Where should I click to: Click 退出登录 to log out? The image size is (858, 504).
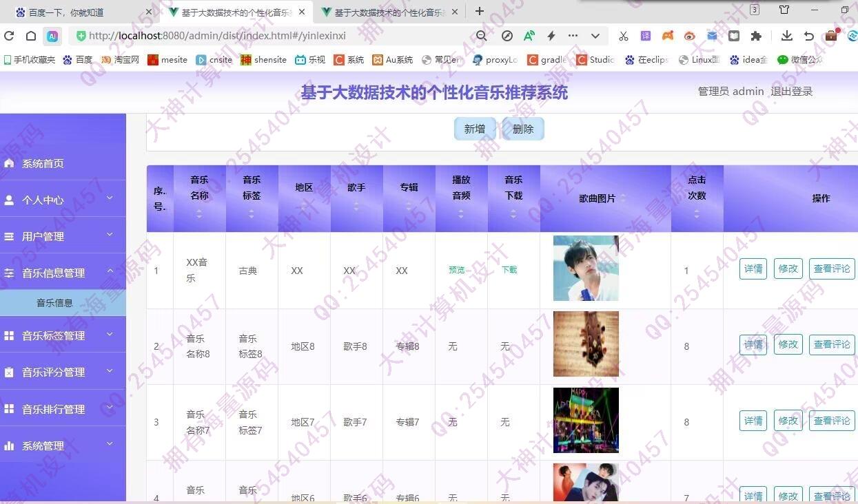[x=792, y=92]
